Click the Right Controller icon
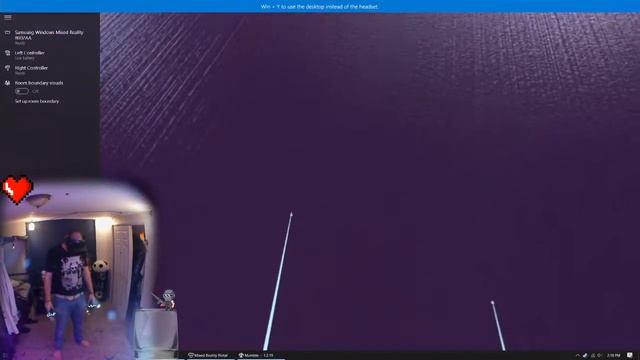Viewport: 640px width, 360px height. pos(7,68)
